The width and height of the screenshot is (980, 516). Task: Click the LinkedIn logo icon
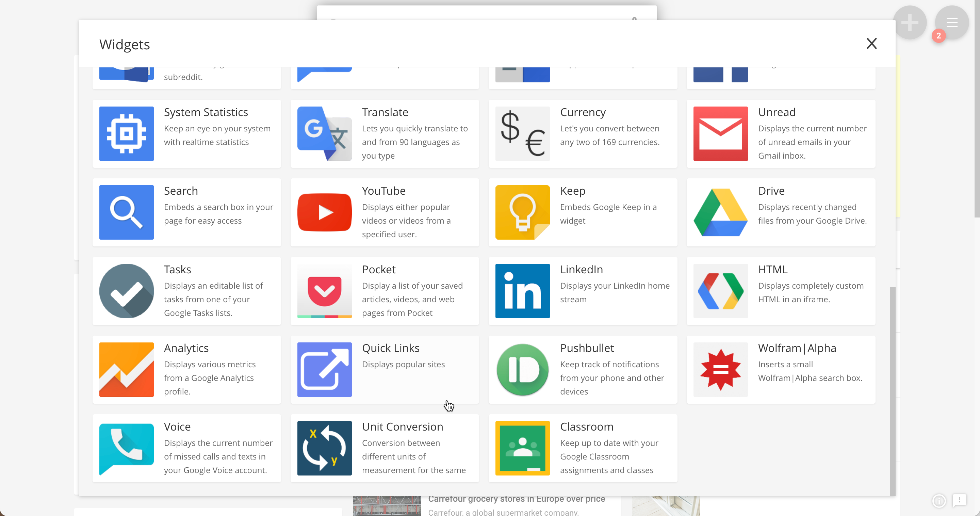coord(522,291)
